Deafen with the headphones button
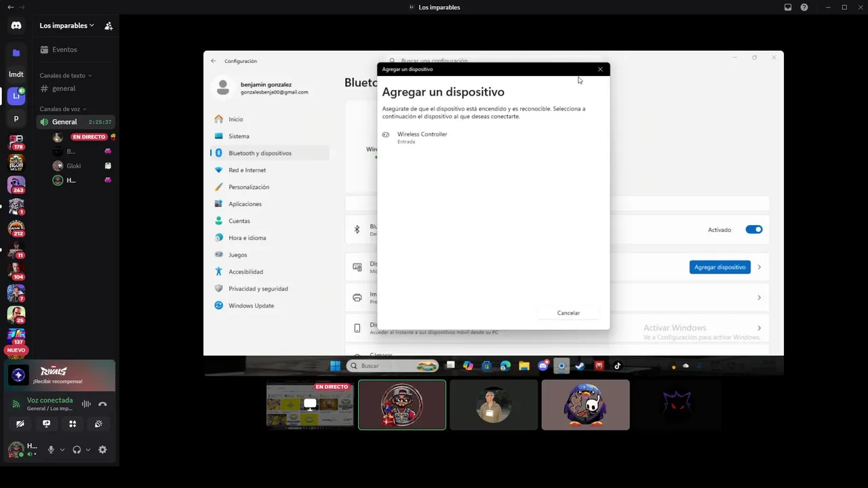Viewport: 868px width, 488px height. (x=77, y=449)
